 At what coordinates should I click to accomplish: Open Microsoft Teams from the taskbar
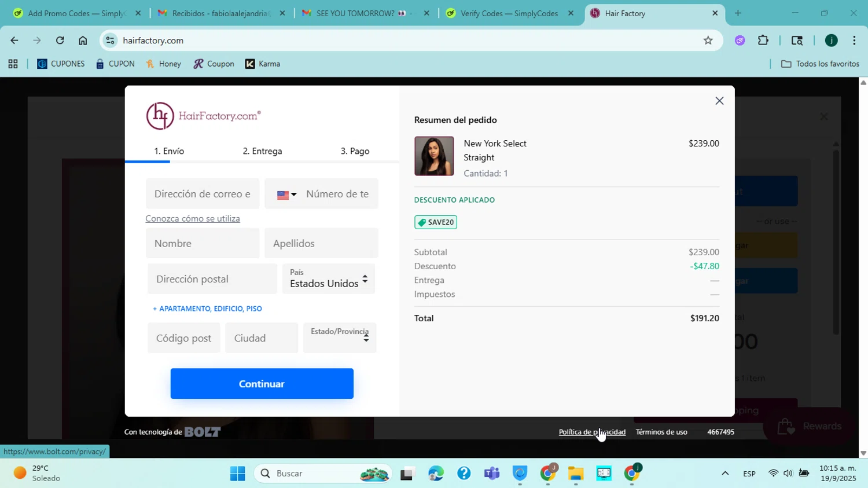click(x=492, y=474)
